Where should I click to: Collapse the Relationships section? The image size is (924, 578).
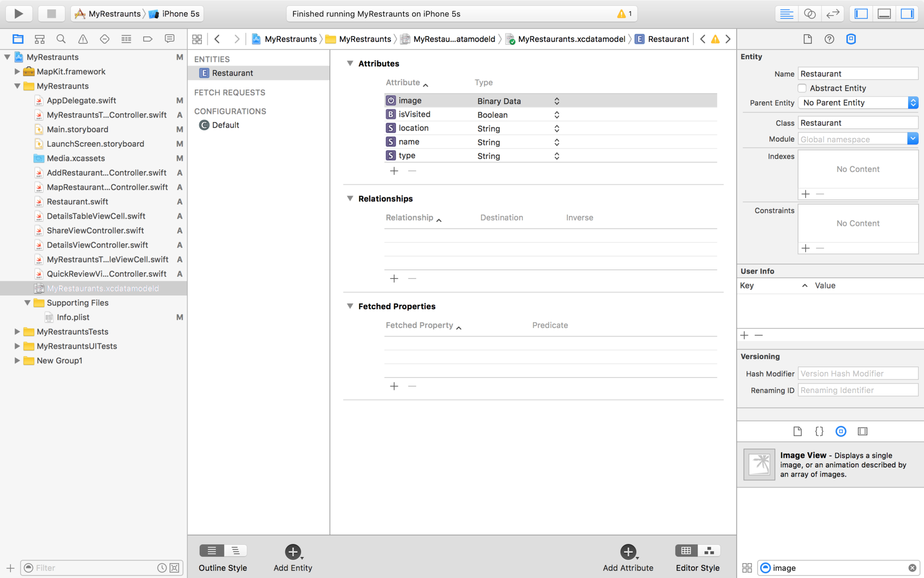(350, 198)
